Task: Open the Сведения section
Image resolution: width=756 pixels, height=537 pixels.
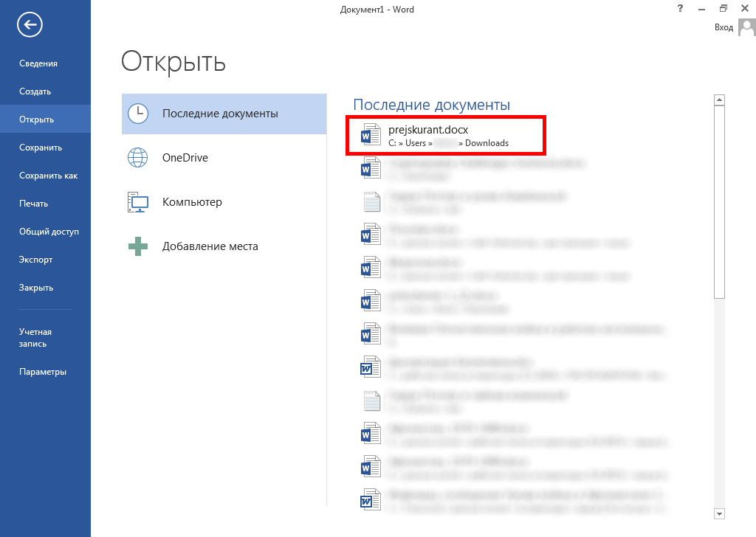Action: click(38, 63)
